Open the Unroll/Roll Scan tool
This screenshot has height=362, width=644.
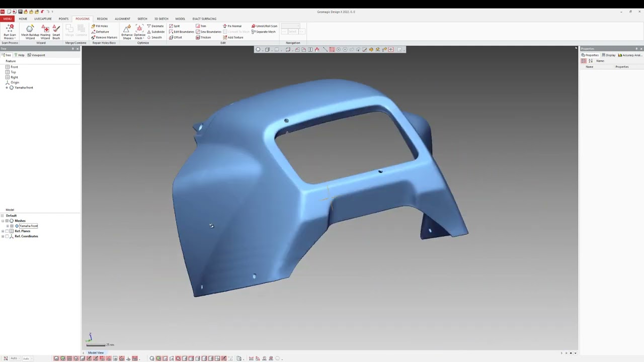click(x=265, y=26)
